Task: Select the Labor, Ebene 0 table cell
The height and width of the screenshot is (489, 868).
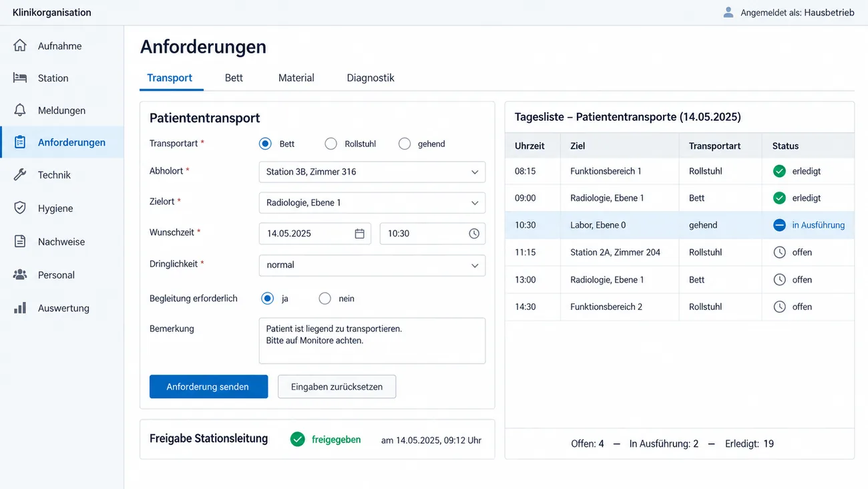Action: coord(620,225)
